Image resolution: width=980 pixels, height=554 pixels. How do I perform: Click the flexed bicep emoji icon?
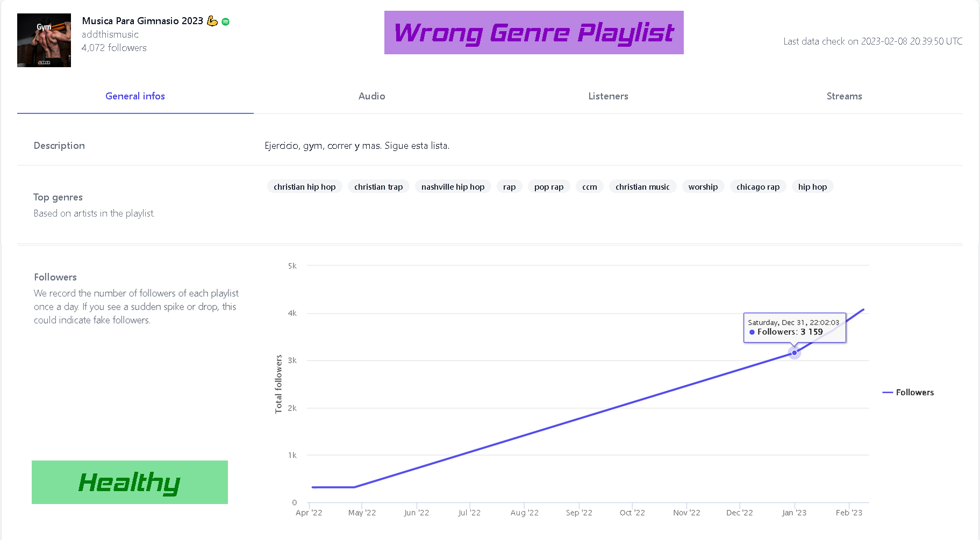tap(212, 21)
